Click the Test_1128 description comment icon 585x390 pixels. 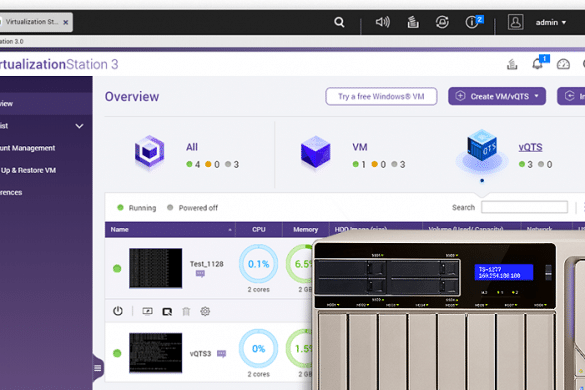(x=200, y=274)
